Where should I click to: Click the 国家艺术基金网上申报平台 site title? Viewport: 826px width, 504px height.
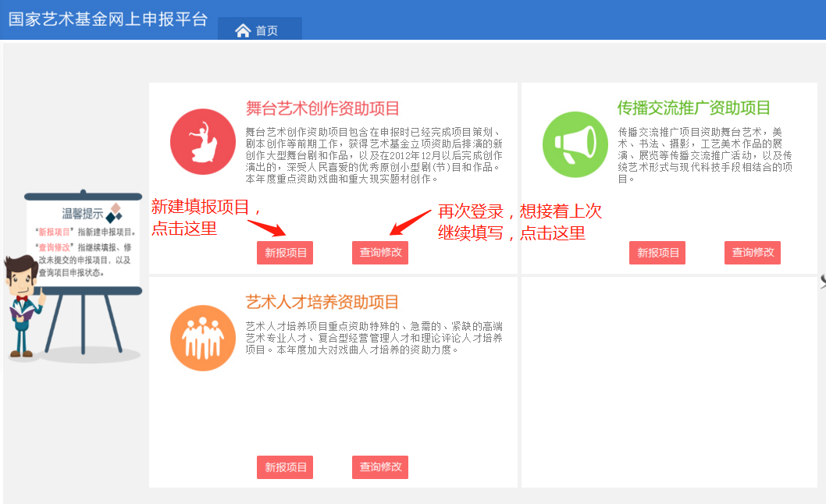click(x=108, y=19)
